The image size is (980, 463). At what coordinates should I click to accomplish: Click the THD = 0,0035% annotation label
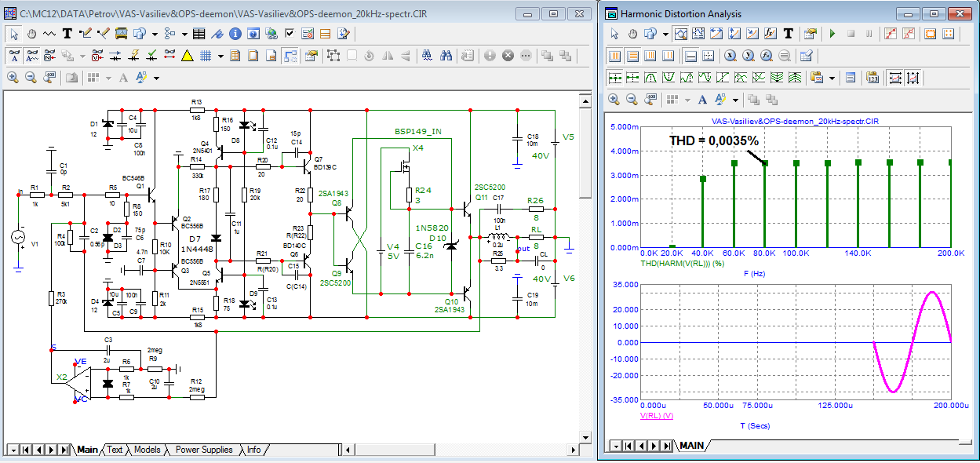point(713,140)
